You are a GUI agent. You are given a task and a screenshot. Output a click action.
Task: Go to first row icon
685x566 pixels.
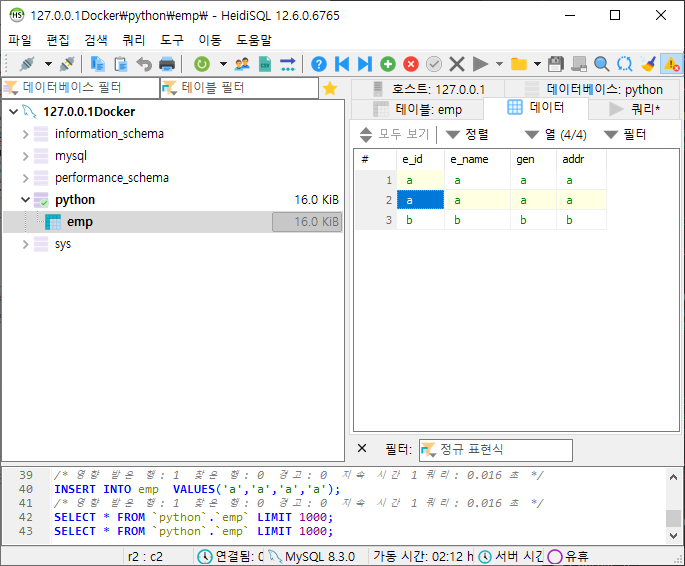[x=342, y=64]
